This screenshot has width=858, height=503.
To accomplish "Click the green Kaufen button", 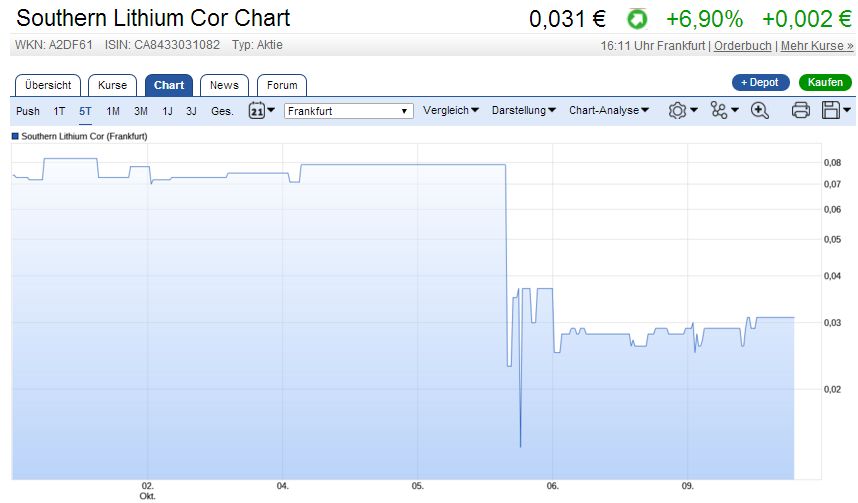I will (825, 83).
